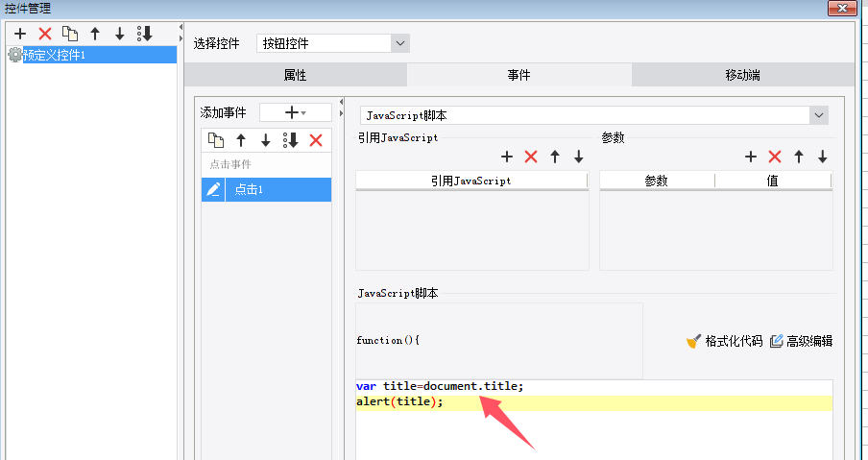Open 高级编辑 advanced editor
This screenshot has height=460, width=868.
(801, 341)
